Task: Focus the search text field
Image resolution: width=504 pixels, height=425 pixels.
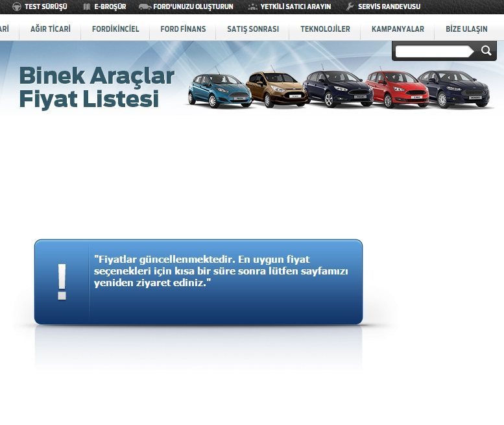Action: click(434, 51)
